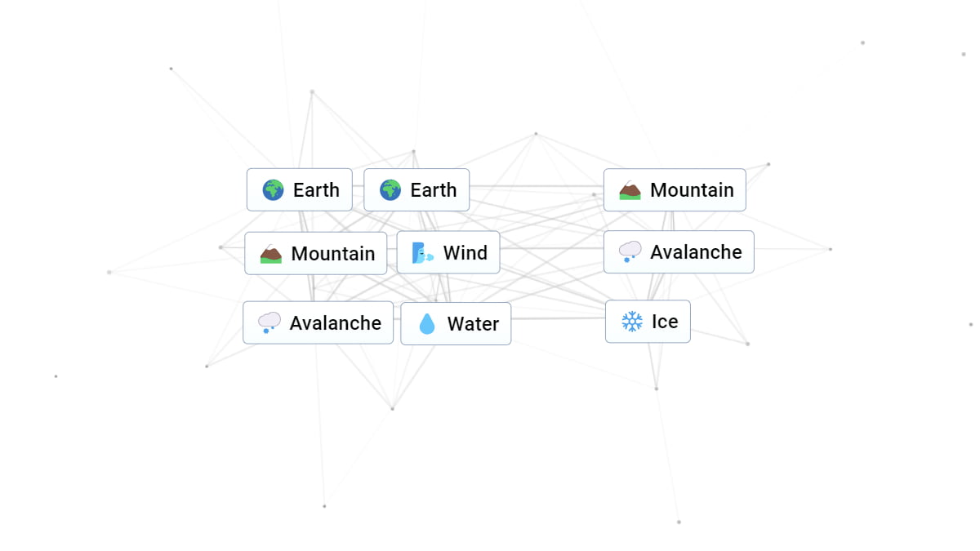Image resolution: width=980 pixels, height=551 pixels.
Task: Select the leftmost Earth element
Action: pos(299,189)
